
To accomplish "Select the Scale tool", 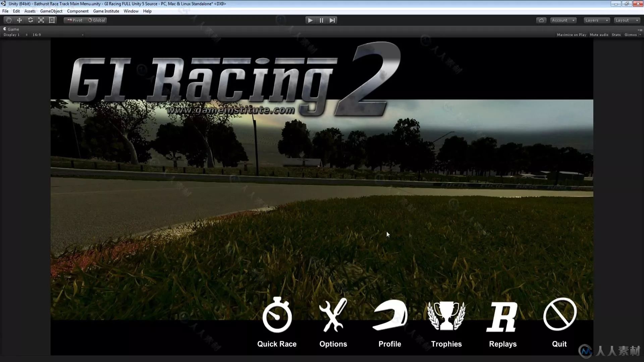I will tap(41, 20).
